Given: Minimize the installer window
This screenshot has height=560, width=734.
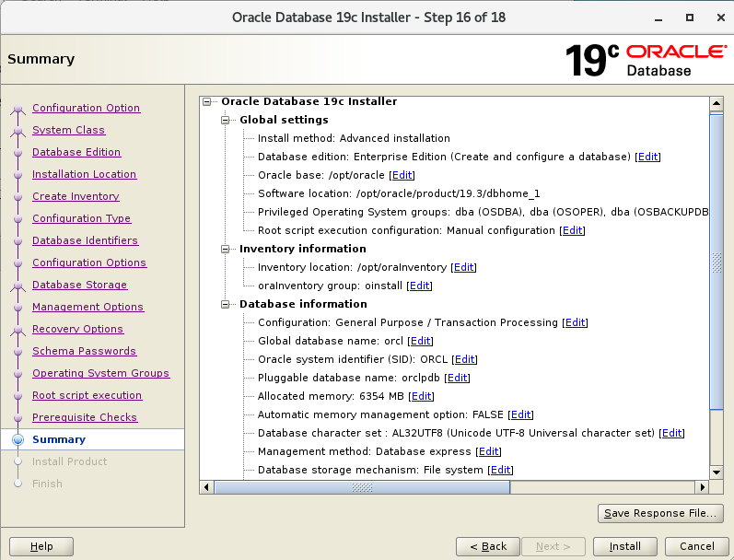Looking at the screenshot, I should (x=658, y=17).
